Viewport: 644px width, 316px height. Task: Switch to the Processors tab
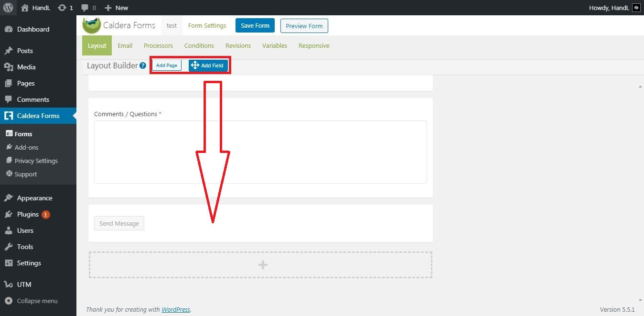pyautogui.click(x=158, y=46)
